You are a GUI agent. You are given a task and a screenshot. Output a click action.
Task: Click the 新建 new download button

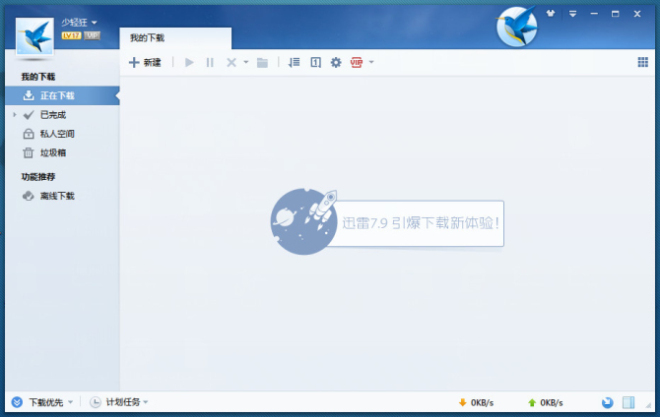(145, 62)
